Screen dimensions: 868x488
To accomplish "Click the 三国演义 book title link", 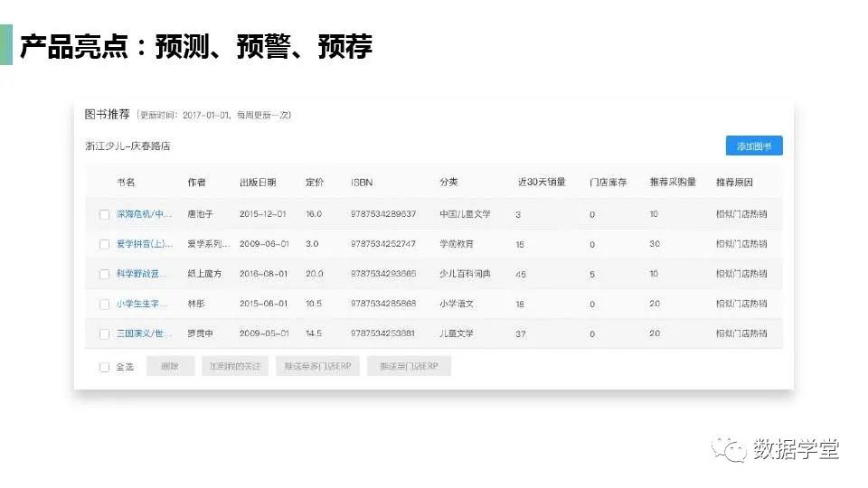I will [x=144, y=333].
